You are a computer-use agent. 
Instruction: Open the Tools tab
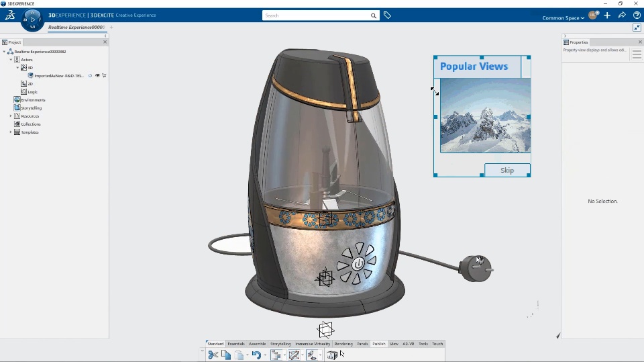[x=423, y=344]
